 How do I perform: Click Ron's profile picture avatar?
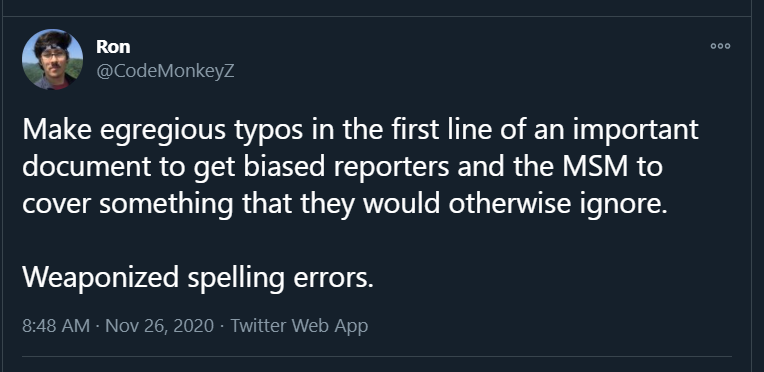pos(52,59)
